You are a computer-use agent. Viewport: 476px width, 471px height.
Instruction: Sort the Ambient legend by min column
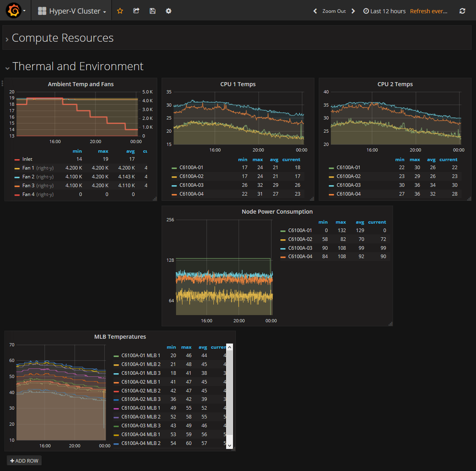(x=77, y=151)
